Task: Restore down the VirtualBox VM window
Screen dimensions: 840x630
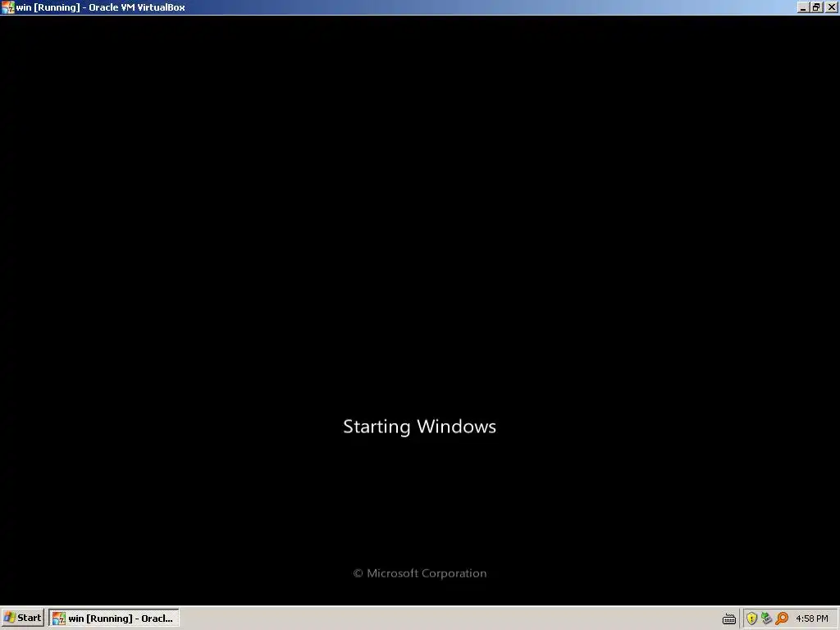Action: click(x=816, y=7)
